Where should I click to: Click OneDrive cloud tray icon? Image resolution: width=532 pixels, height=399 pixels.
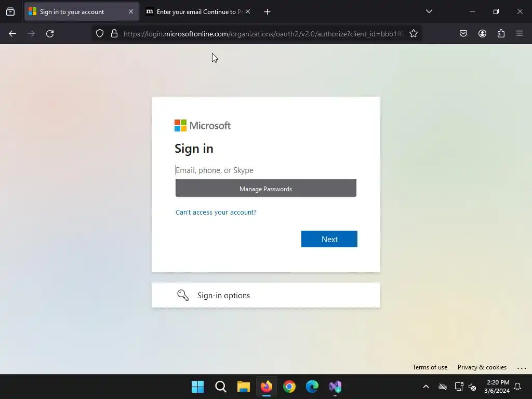tap(443, 387)
